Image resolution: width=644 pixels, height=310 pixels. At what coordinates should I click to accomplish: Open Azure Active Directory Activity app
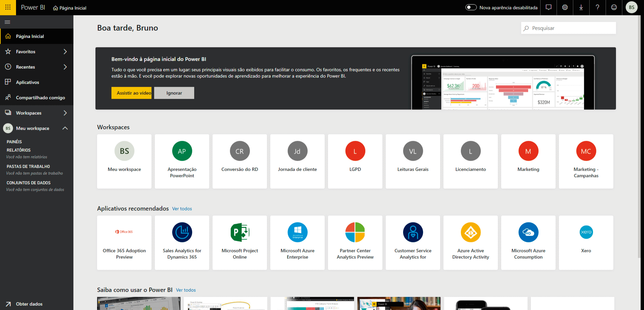[470, 243]
